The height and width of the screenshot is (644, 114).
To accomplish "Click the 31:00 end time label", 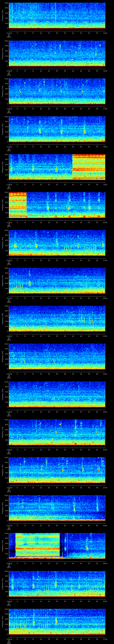I will click(105, 639).
